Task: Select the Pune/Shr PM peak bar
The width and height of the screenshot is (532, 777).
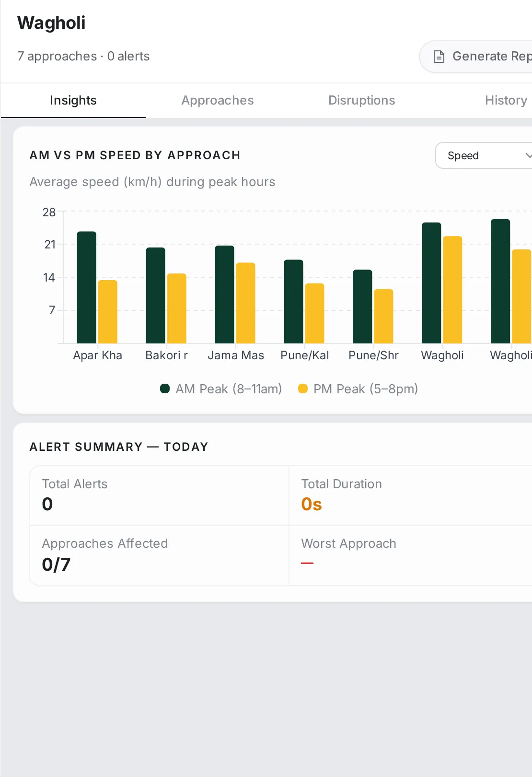Action: tap(384, 316)
